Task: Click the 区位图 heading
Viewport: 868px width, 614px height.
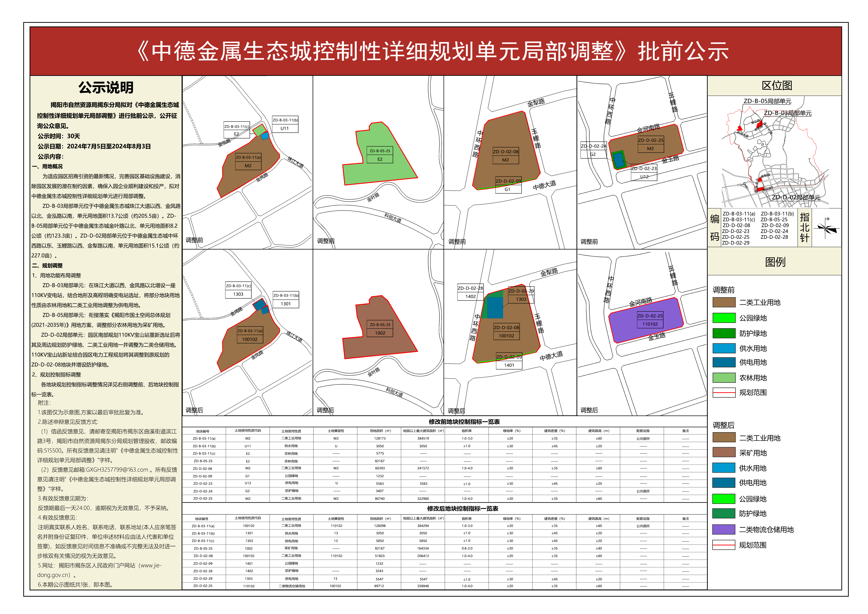Action: (x=777, y=86)
